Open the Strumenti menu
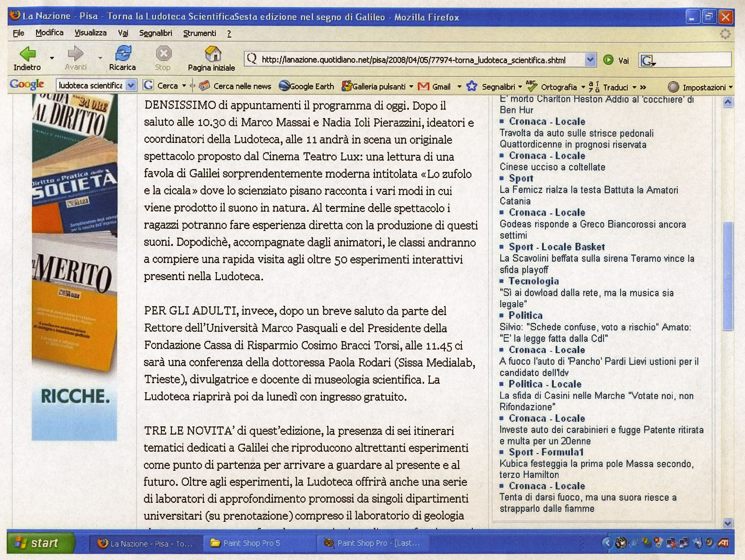 200,33
